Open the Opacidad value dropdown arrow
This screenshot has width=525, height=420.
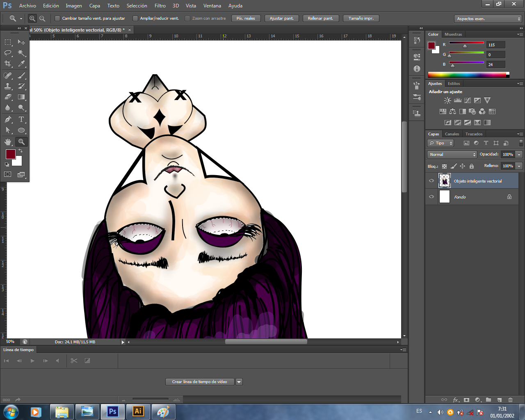point(519,155)
